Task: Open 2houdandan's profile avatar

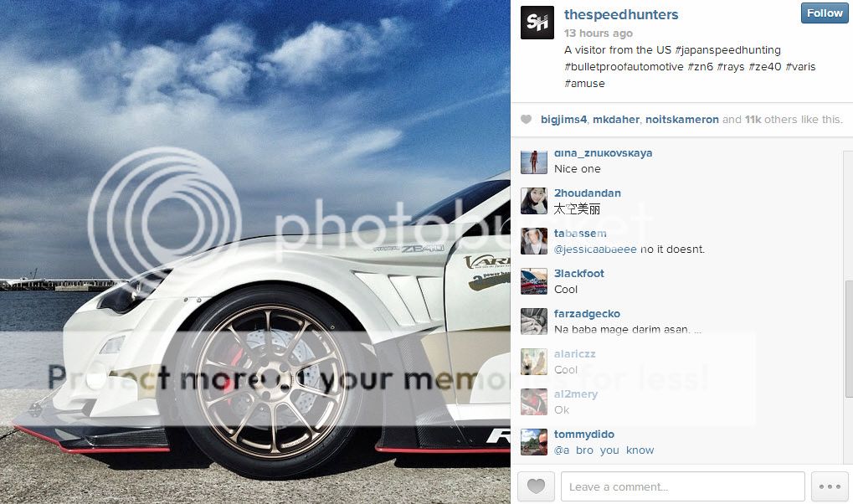Action: 534,201
